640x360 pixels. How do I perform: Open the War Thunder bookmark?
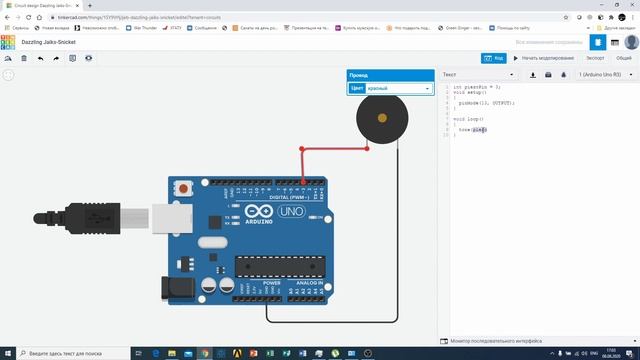coord(141,28)
